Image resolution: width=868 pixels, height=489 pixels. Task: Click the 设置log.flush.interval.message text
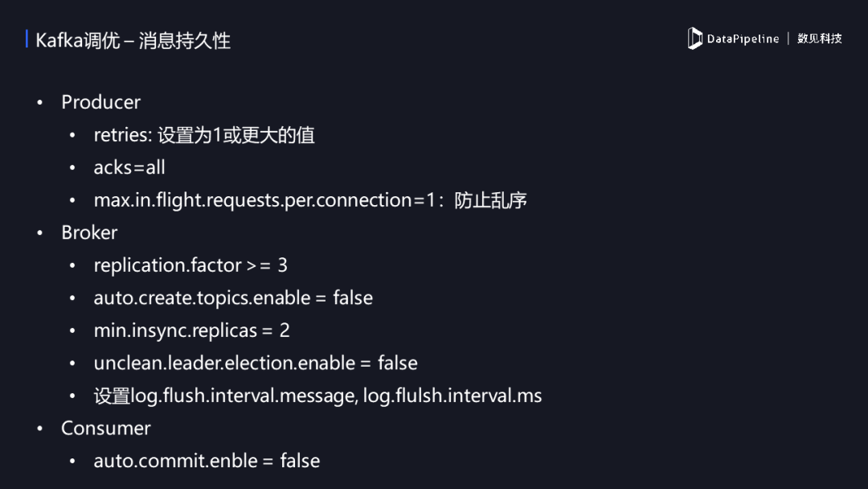pos(224,396)
